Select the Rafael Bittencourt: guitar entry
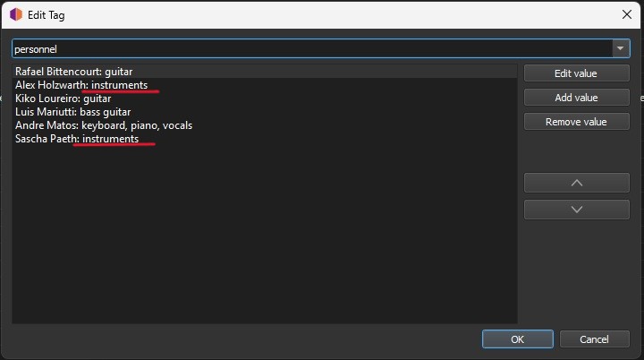 [x=74, y=71]
